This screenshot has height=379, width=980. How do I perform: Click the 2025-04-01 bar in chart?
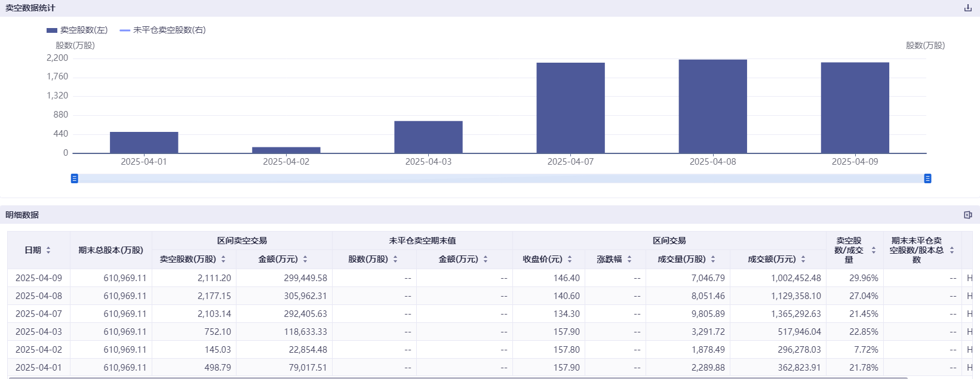coord(144,143)
